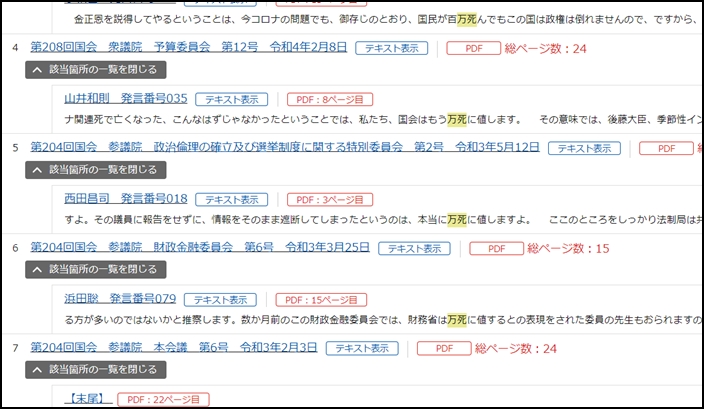The width and height of the screenshot is (704, 409).
Task: Open 第208回国会 衆議院 予算委員会 第12号 link
Action: click(x=189, y=47)
